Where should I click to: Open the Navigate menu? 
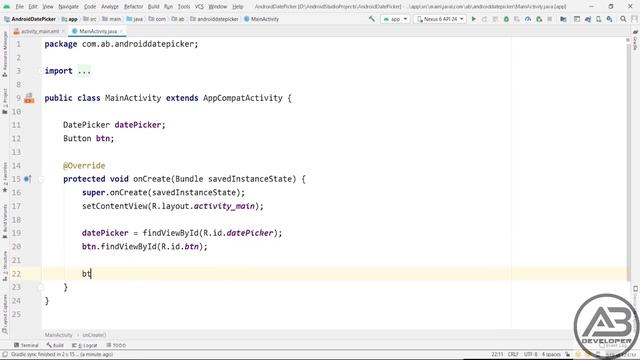pyautogui.click(x=69, y=7)
